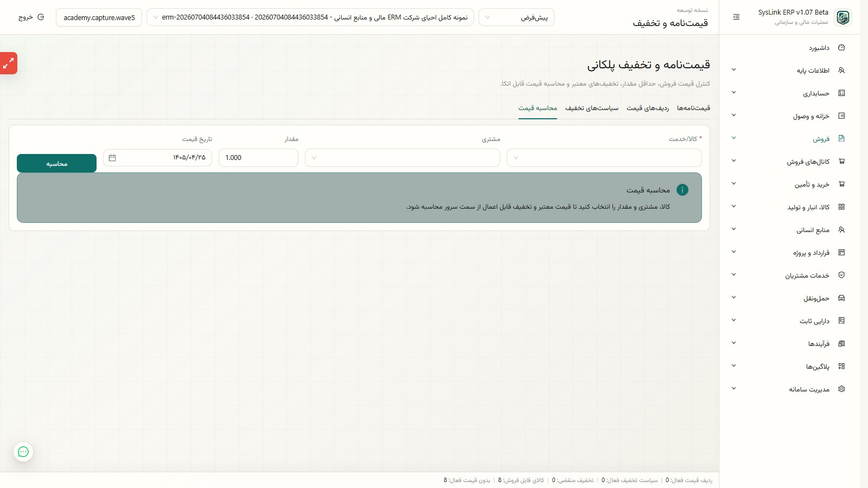868x488 pixels.
Task: Expand the قرارداد و پروژه chevron
Action: (x=733, y=252)
